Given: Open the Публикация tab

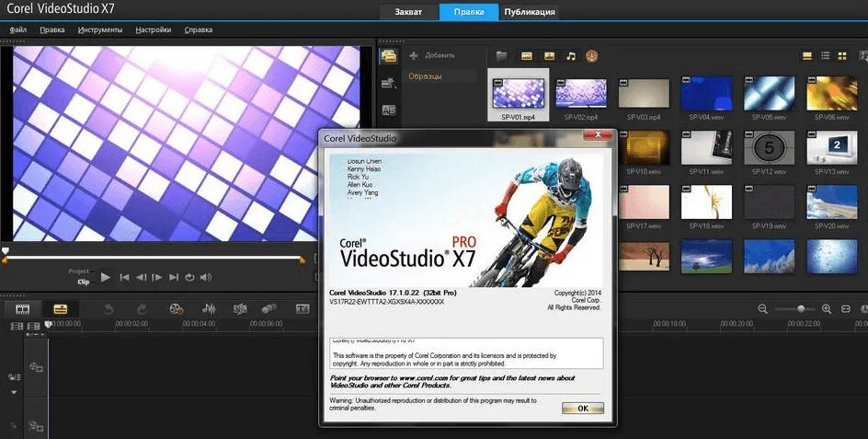Looking at the screenshot, I should (x=530, y=12).
